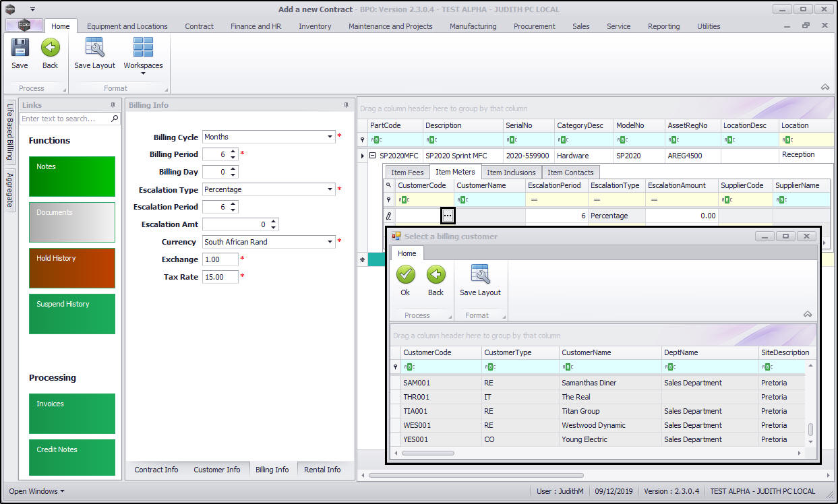Click the pin icon on Billing Info panel

click(x=347, y=105)
